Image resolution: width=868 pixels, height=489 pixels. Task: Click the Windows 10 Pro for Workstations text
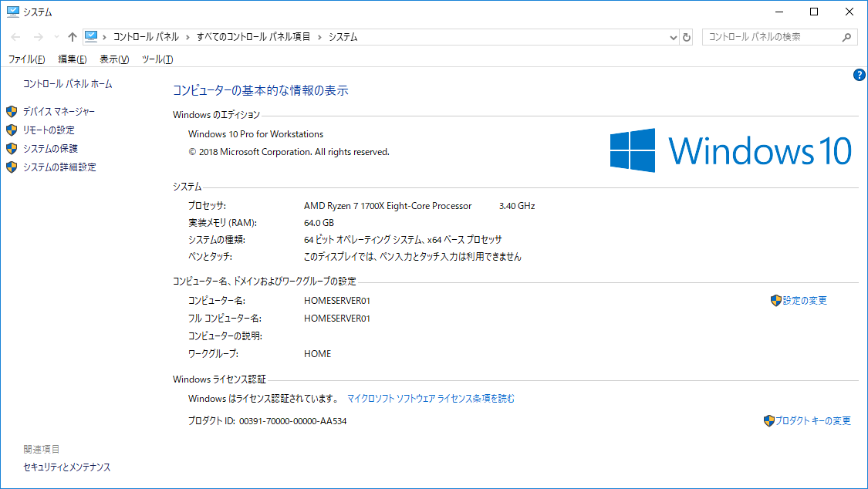click(x=255, y=134)
